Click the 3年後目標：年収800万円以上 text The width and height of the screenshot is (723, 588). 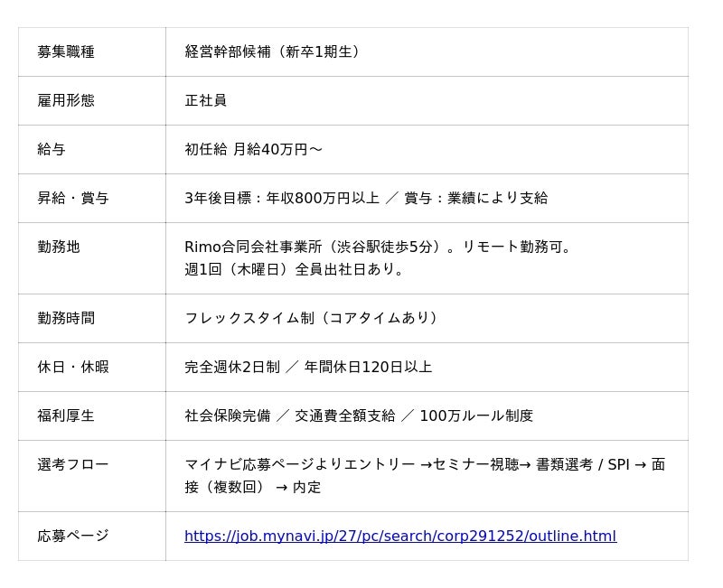pos(281,198)
